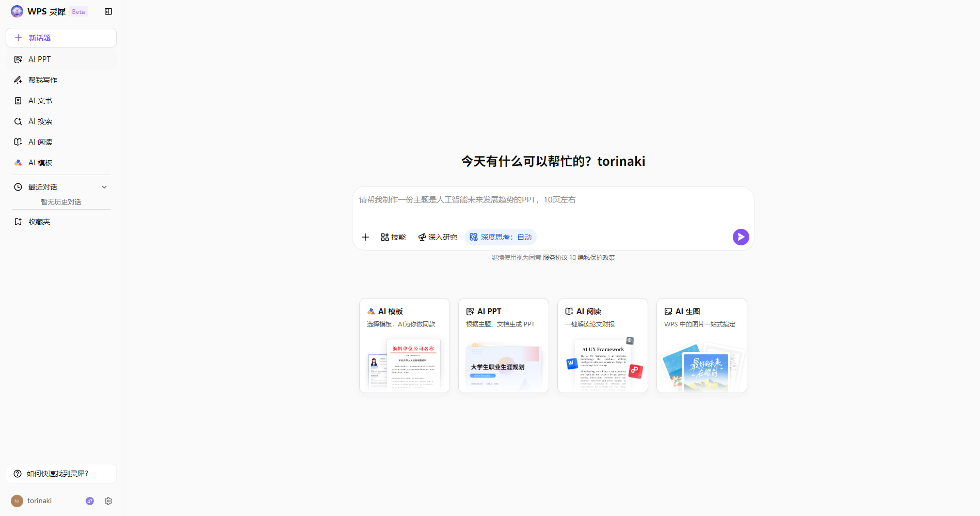Click the plus attachment icon in input box
Screen dimensions: 980x516
pyautogui.click(x=365, y=237)
